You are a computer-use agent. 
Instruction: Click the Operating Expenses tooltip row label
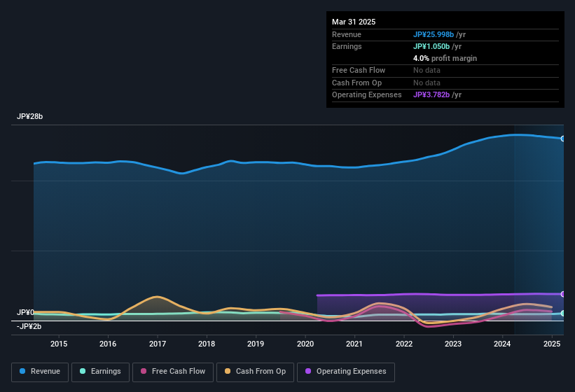pos(367,95)
